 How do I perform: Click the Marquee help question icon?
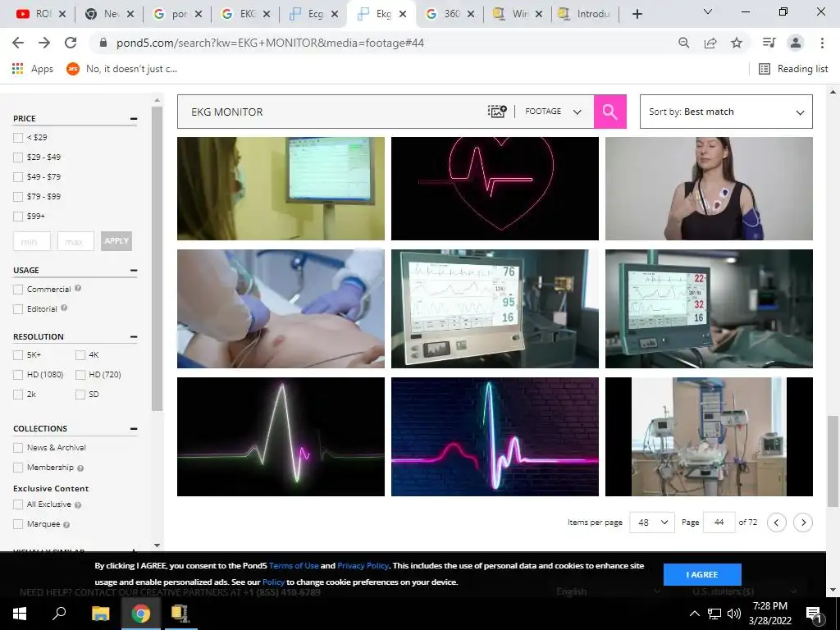66,524
